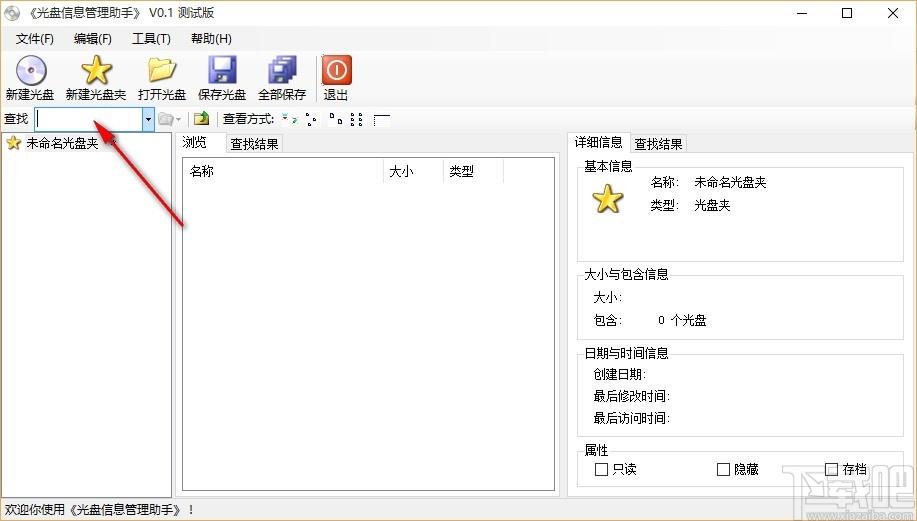The width and height of the screenshot is (917, 521).
Task: Close the 光盘信息管理助手 window
Action: [x=892, y=13]
